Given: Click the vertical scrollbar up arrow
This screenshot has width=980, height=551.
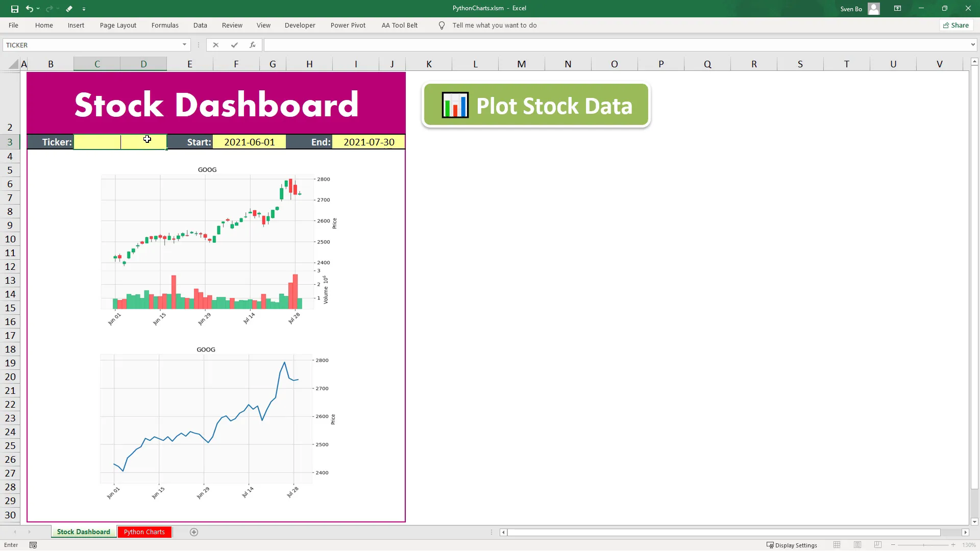Looking at the screenshot, I should coord(974,62).
